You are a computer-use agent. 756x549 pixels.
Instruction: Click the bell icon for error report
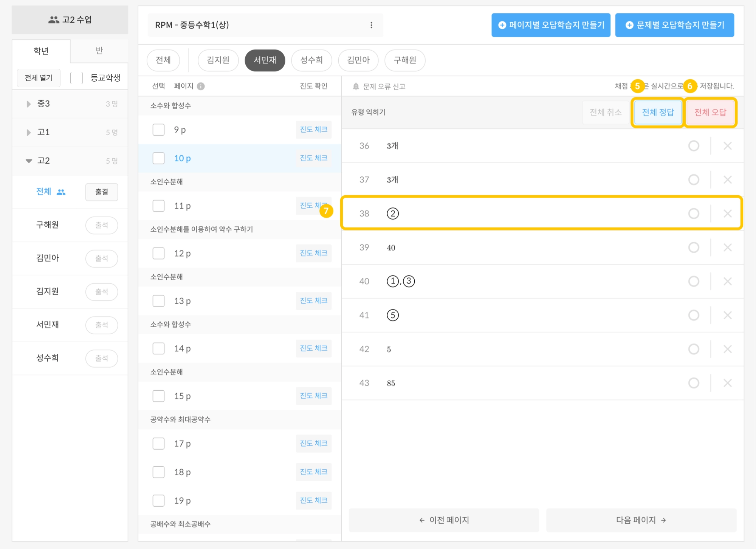356,87
